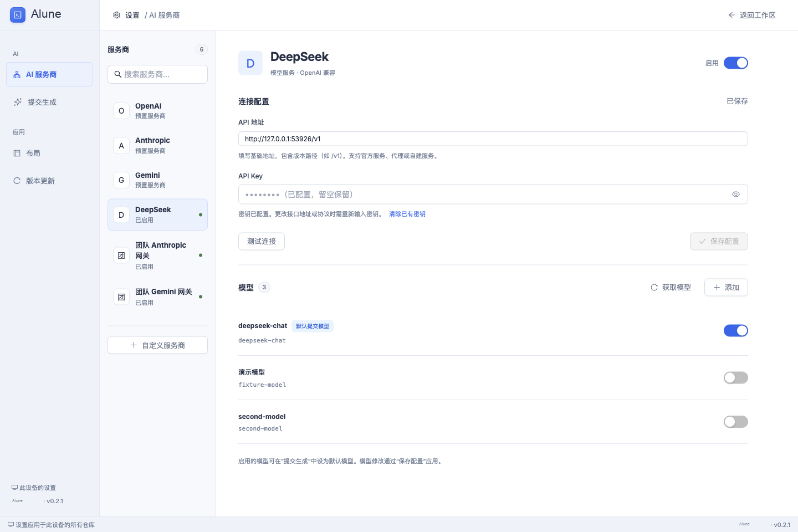Image resolution: width=798 pixels, height=532 pixels.
Task: Select 团队 Anthropic 网关 provider
Action: (157, 255)
